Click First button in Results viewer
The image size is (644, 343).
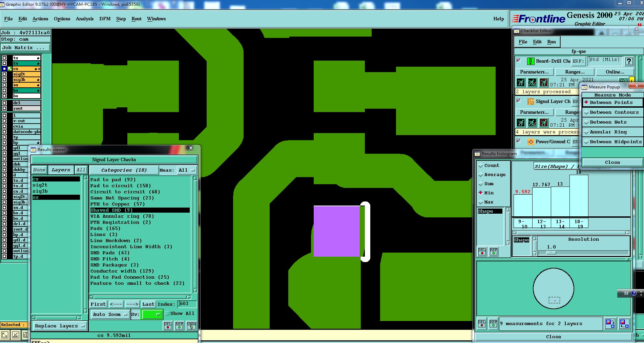click(98, 304)
